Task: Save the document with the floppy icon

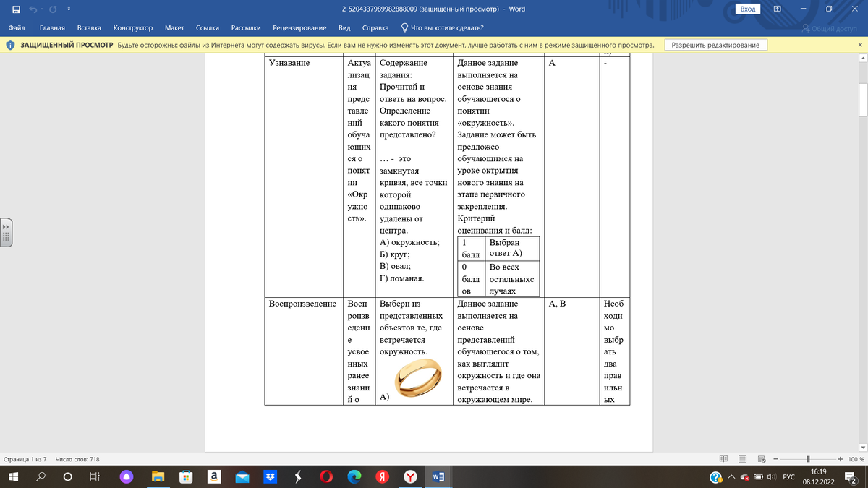Action: (x=15, y=9)
